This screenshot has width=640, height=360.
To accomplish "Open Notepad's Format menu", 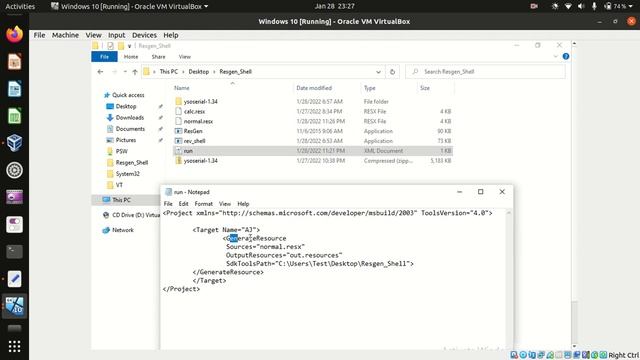I will click(x=204, y=204).
